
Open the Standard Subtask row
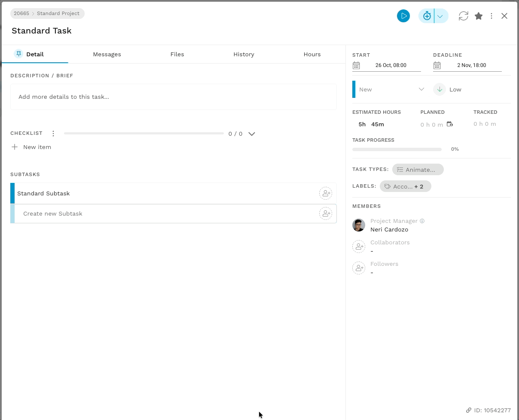coord(174,193)
